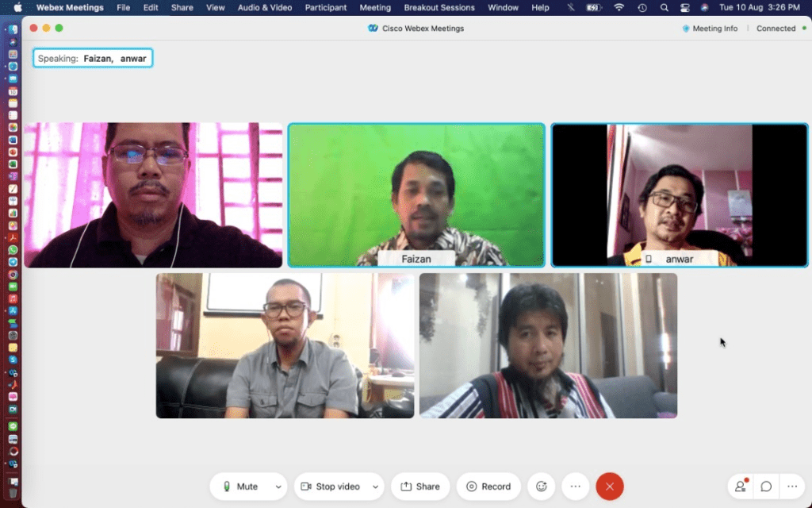The height and width of the screenshot is (508, 812).
Task: Click the Time Machine icon in the menu bar
Action: tap(642, 7)
